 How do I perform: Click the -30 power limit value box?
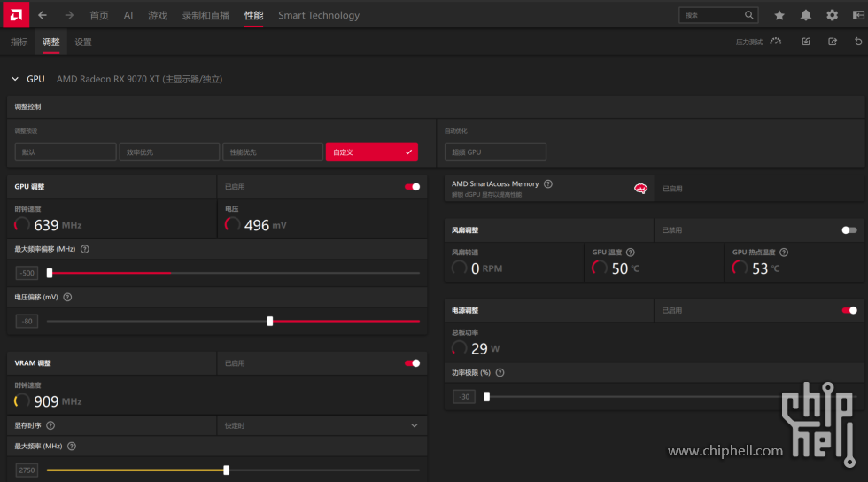[x=464, y=397]
